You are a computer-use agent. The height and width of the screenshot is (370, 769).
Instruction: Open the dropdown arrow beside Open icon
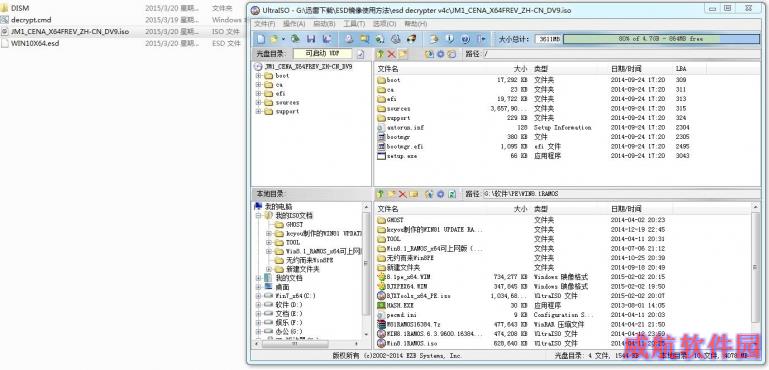[x=283, y=39]
